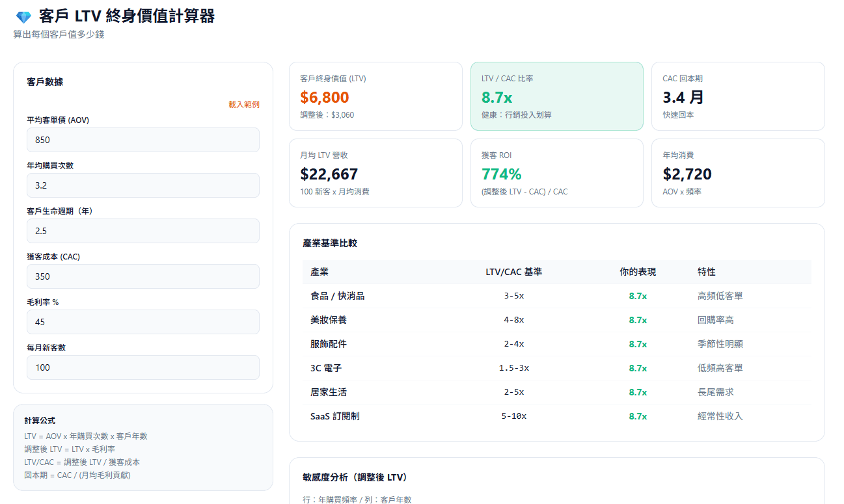Screen dimensions: 844x504
Task: Click the 經常性收入 cell
Action: click(720, 416)
